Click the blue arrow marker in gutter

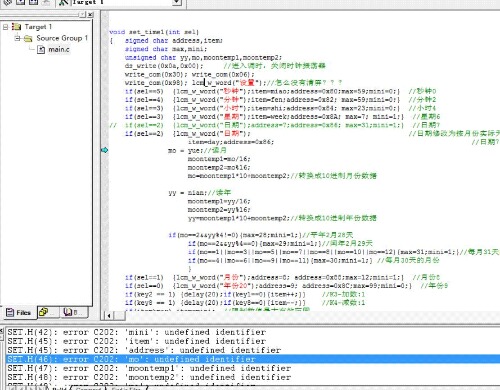coord(105,150)
